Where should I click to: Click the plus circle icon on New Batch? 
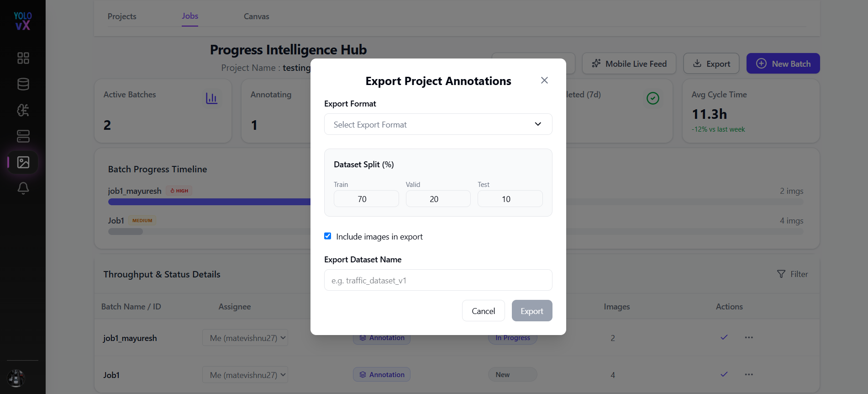pyautogui.click(x=761, y=64)
